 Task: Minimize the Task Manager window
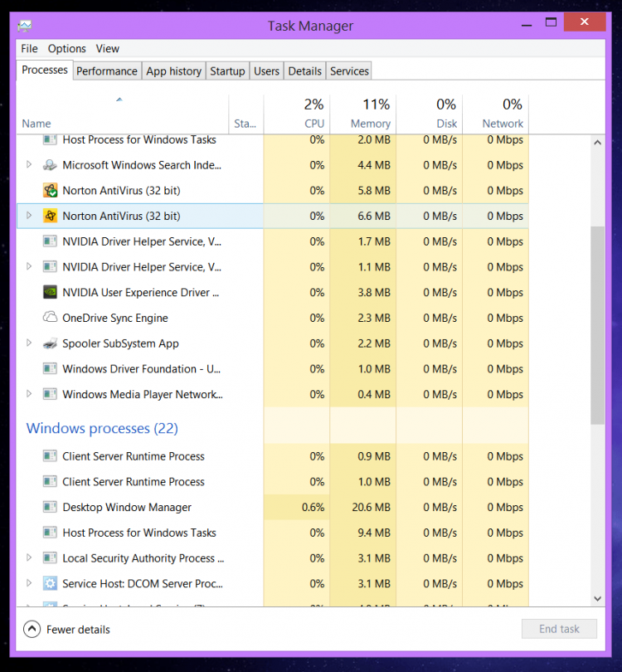point(527,24)
